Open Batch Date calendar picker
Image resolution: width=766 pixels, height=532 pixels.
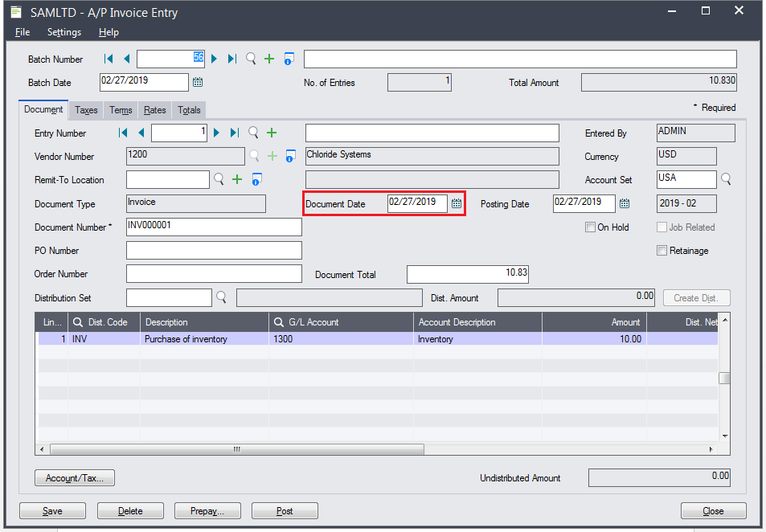click(198, 82)
